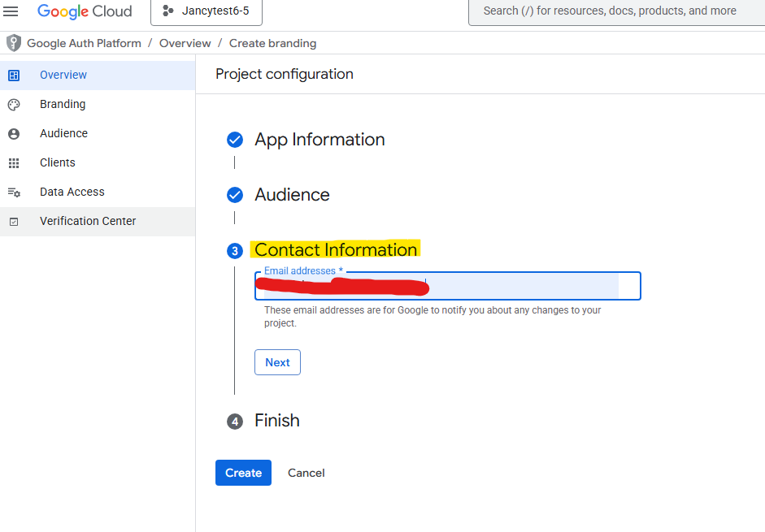The image size is (765, 532).
Task: Click the Cancel button
Action: point(306,473)
